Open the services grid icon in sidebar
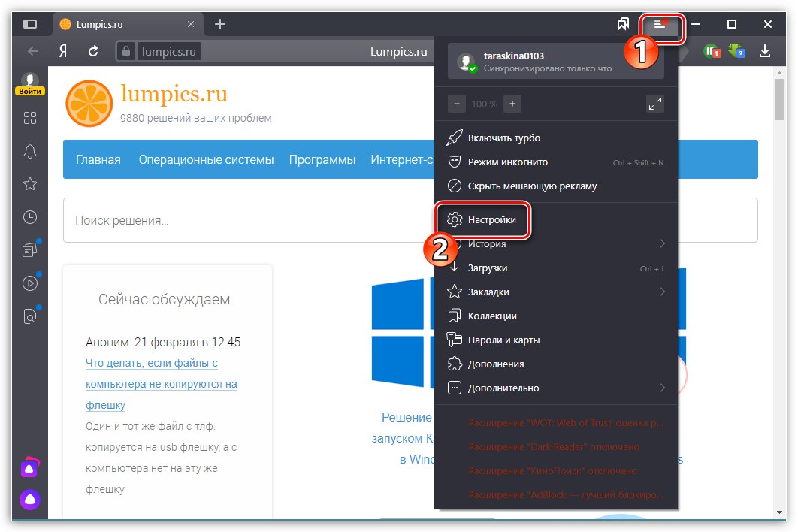Image resolution: width=798 pixels, height=532 pixels. (30, 118)
